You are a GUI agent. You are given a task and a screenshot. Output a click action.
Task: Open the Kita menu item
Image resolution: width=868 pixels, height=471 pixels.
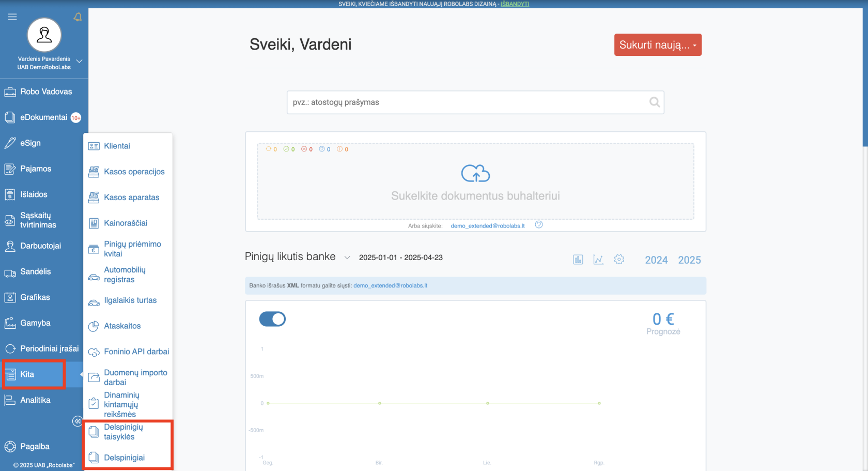pyautogui.click(x=34, y=374)
